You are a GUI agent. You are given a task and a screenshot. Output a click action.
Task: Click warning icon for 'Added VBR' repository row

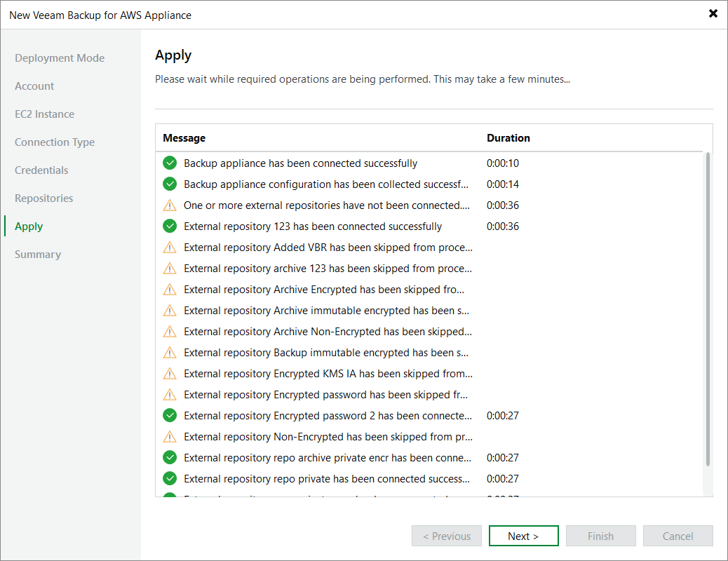point(170,248)
